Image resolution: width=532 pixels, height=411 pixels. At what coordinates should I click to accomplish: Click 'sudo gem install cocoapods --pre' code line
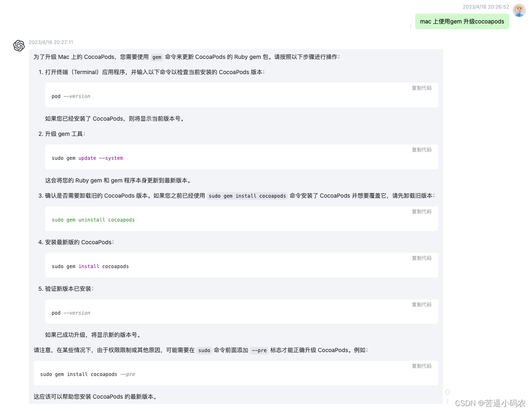pos(88,374)
